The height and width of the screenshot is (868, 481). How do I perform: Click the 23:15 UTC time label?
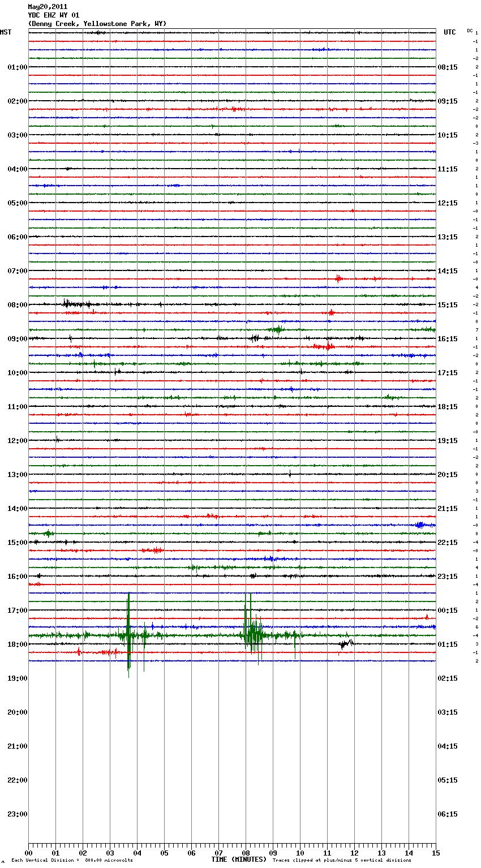pos(448,577)
